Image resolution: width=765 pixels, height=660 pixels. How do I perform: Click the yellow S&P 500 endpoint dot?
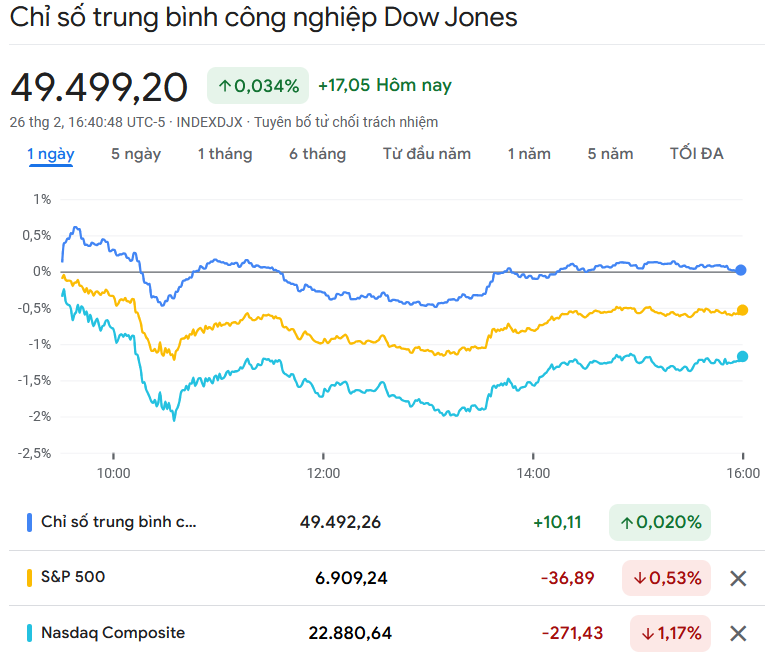741,310
